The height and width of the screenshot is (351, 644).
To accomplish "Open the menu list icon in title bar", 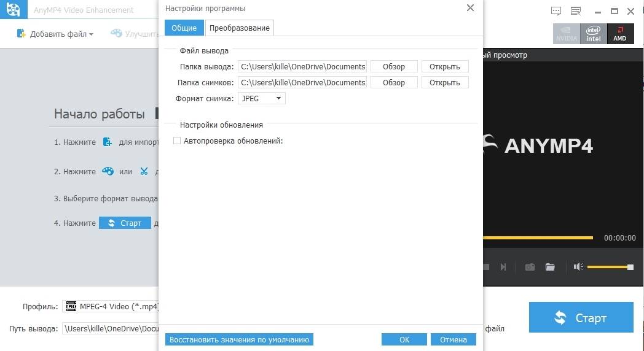I will pos(576,11).
